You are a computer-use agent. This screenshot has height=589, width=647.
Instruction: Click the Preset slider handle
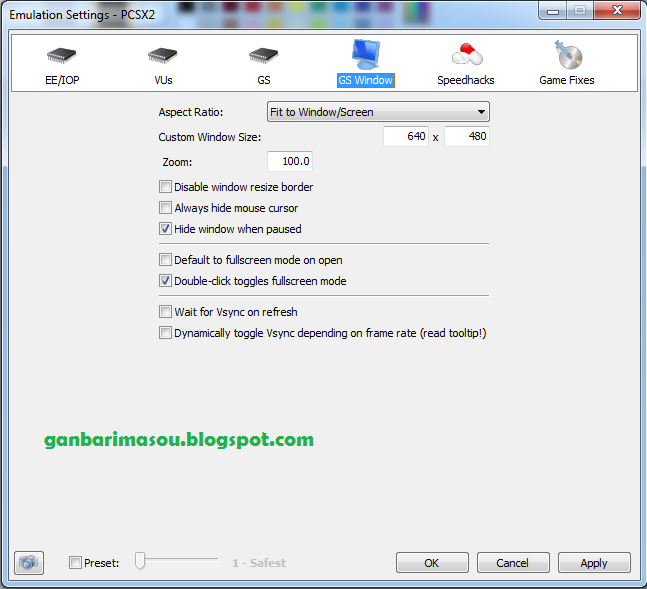point(140,561)
